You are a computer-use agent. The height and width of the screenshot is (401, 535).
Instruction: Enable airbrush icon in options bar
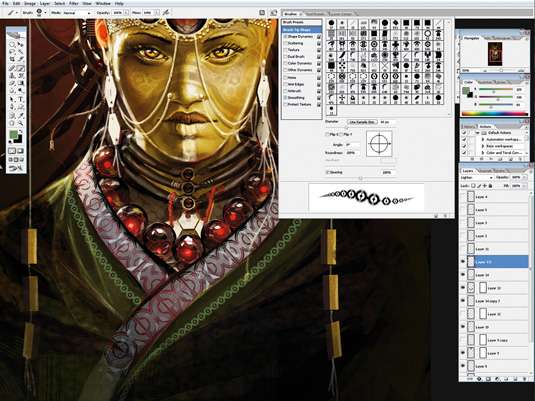pyautogui.click(x=166, y=13)
